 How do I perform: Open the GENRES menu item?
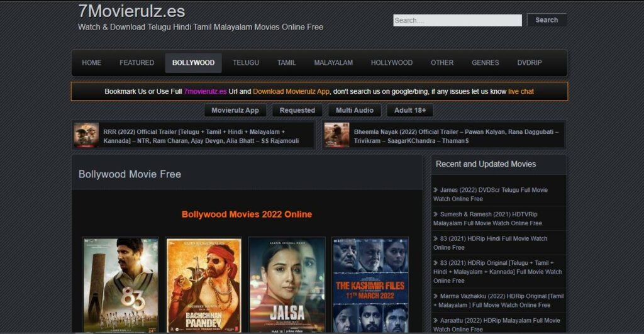coord(485,62)
